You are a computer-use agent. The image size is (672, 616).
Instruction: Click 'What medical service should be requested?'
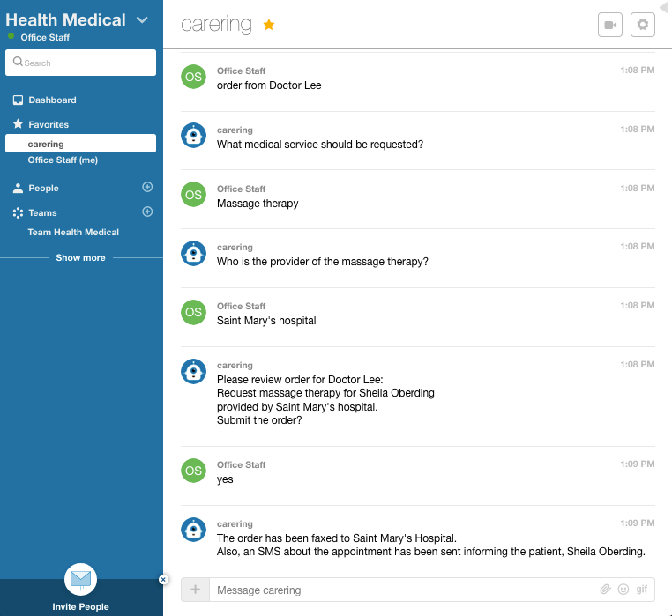click(320, 145)
